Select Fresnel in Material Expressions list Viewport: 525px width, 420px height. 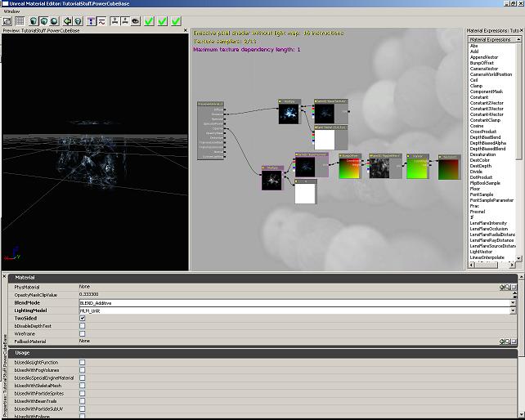(478, 212)
